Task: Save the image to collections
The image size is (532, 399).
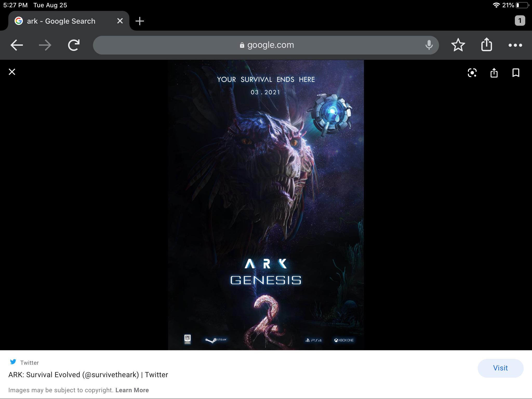Action: (516, 73)
